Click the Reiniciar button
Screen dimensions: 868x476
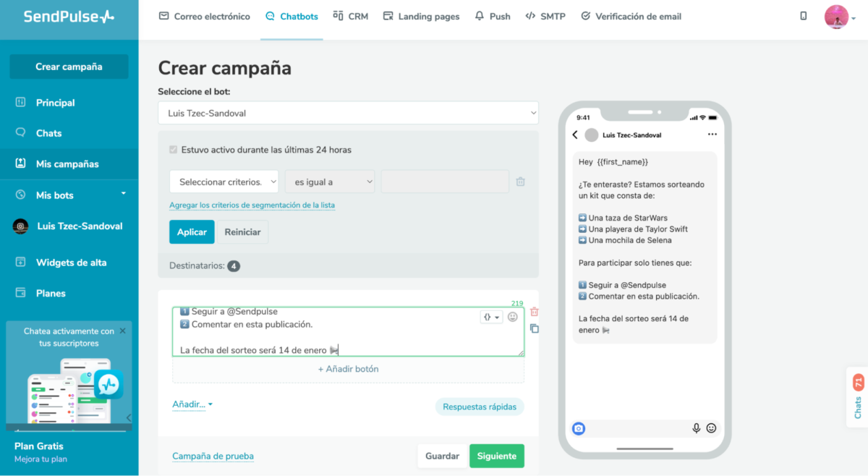click(x=242, y=232)
